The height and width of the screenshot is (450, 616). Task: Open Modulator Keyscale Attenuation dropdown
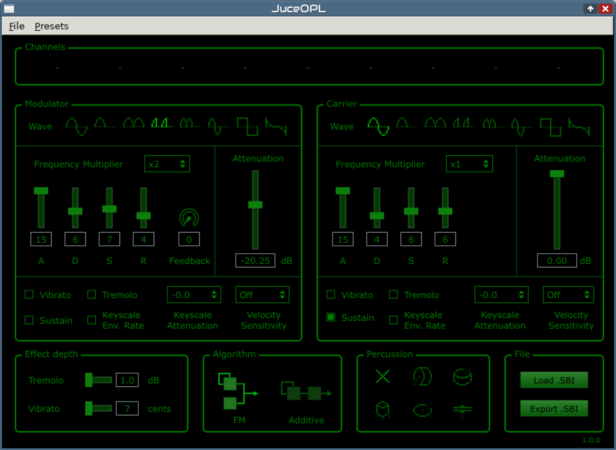coord(194,295)
